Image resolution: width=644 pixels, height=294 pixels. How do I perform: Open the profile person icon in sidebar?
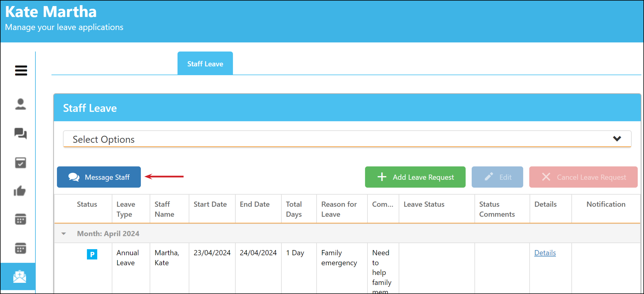21,104
